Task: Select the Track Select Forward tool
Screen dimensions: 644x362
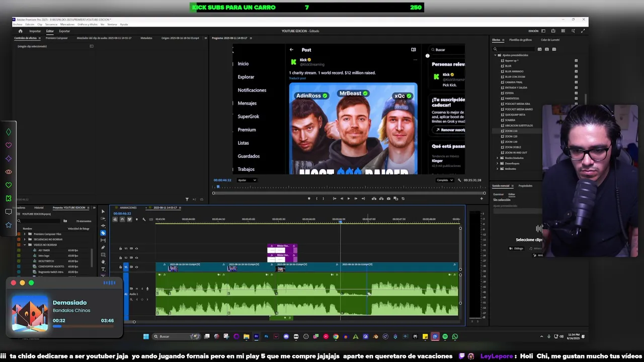Action: pos(103,218)
